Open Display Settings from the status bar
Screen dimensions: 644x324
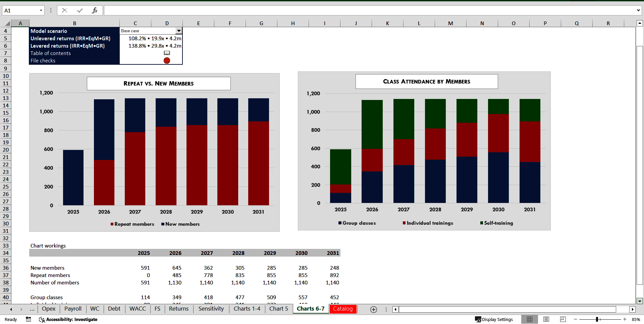click(x=494, y=319)
